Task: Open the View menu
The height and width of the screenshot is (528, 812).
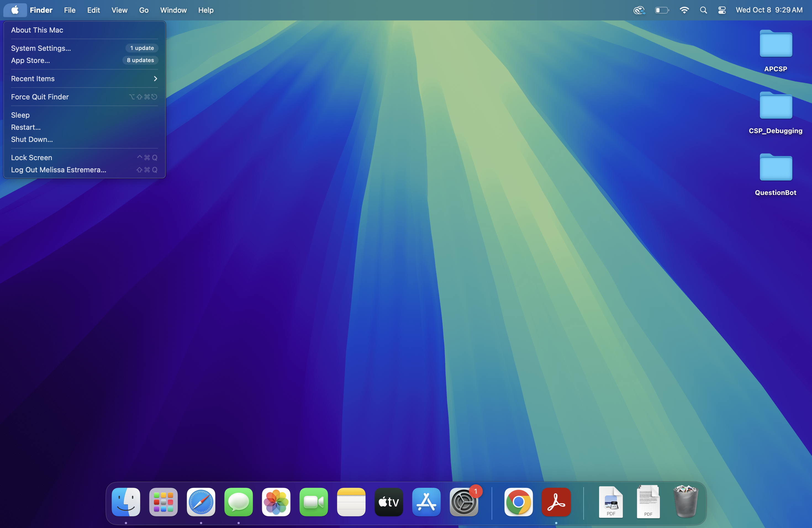Action: (119, 10)
